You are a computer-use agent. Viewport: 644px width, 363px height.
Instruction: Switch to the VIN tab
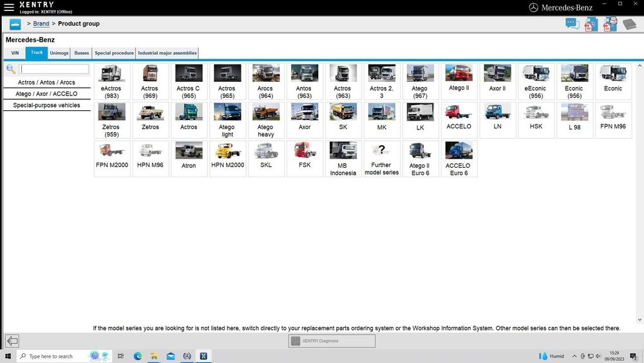click(x=15, y=53)
